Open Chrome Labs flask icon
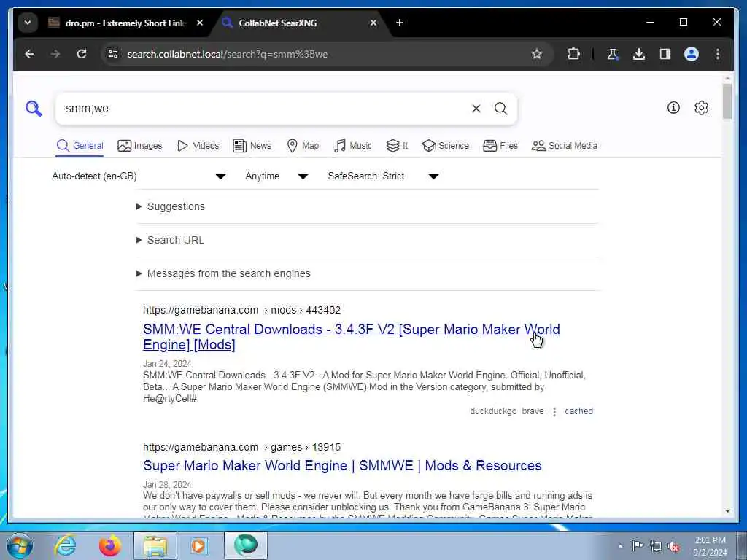This screenshot has height=560, width=747. click(x=613, y=54)
